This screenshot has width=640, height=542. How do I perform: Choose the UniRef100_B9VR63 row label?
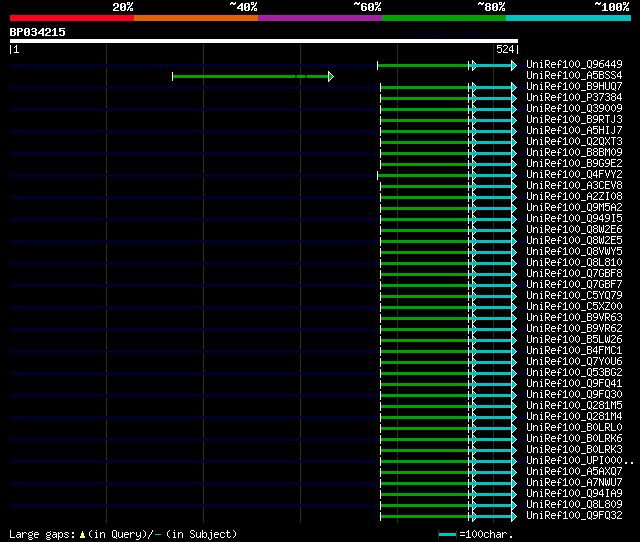click(574, 318)
